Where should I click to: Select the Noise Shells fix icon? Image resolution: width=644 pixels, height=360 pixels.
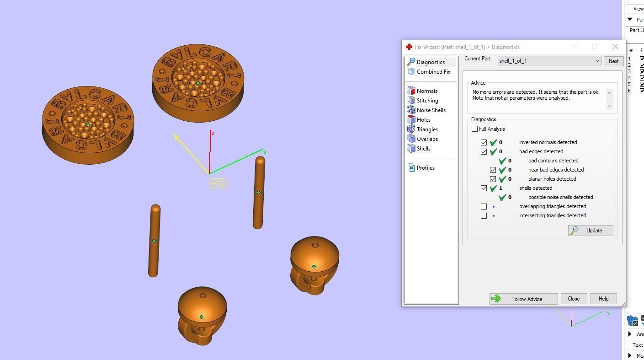(x=411, y=110)
